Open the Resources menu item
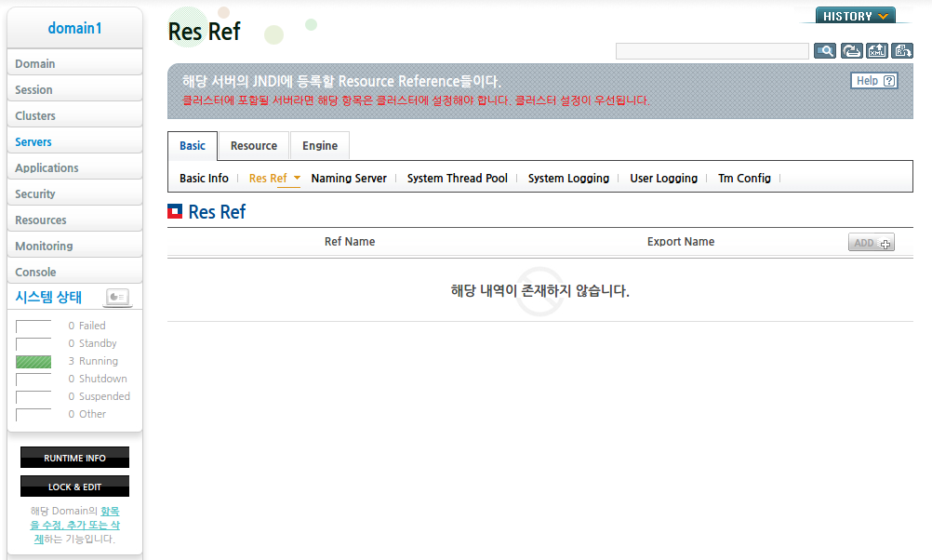Viewport: 932px width, 560px height. coord(75,220)
